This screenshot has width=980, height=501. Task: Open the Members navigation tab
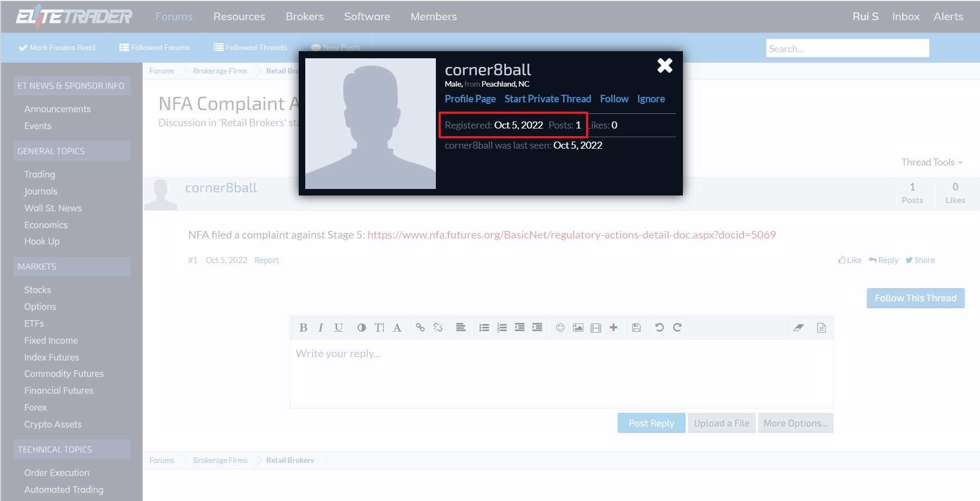tap(434, 16)
